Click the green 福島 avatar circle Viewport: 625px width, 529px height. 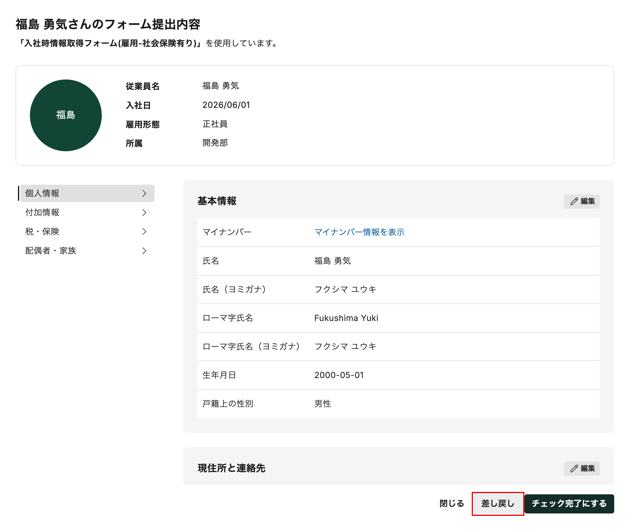tap(66, 115)
